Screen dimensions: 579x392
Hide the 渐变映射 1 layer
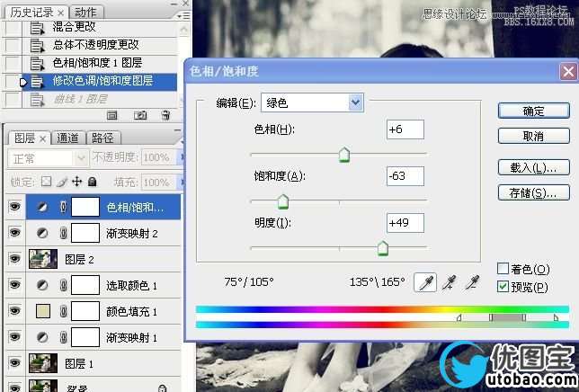tap(14, 336)
